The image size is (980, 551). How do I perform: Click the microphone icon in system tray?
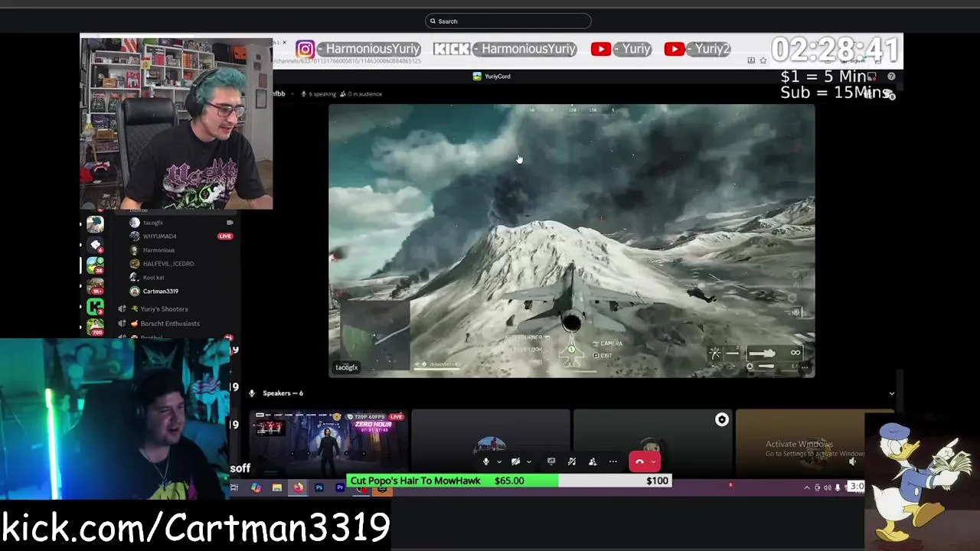pos(838,487)
